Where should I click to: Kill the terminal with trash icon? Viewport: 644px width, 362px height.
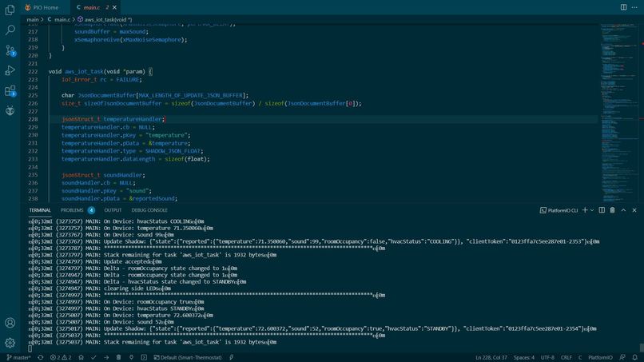coord(612,210)
